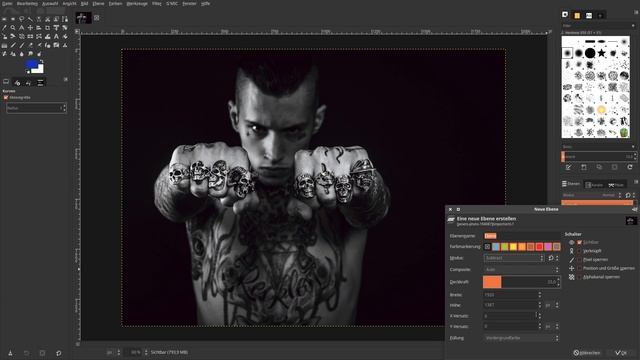Open the tool options tab menu
This screenshot has height=360, width=640.
pos(66,79)
